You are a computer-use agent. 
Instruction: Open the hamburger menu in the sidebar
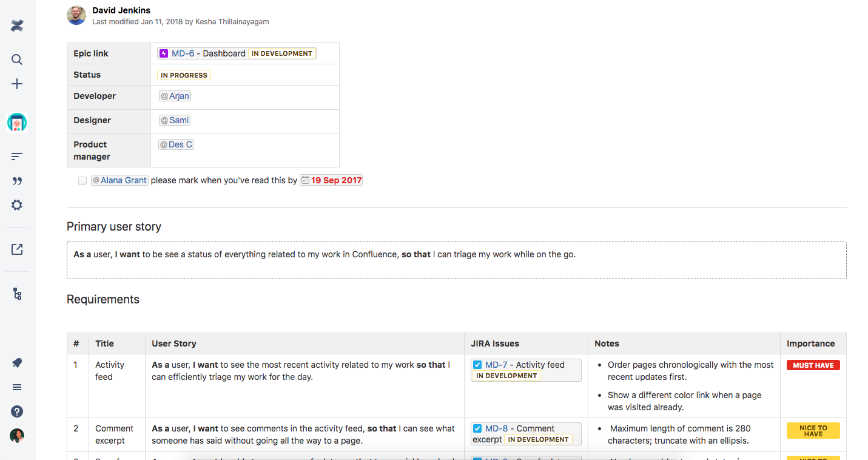(16, 387)
